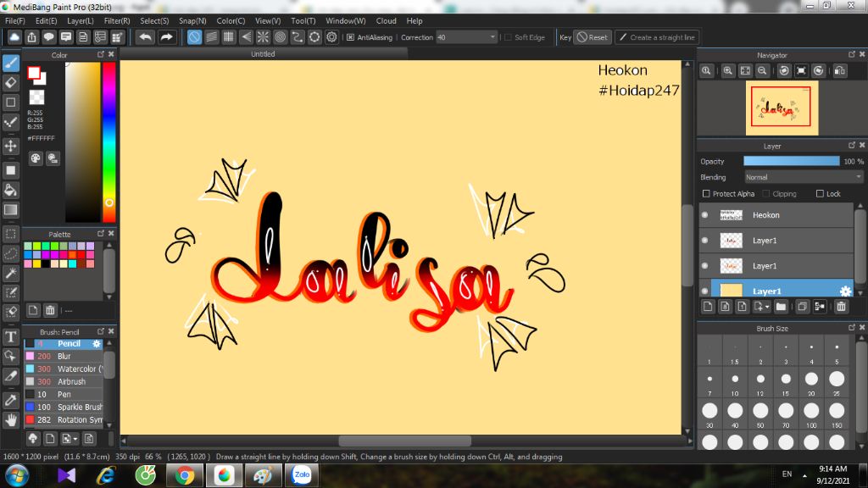Undock the Navigator panel
The height and width of the screenshot is (488, 868).
[x=851, y=54]
